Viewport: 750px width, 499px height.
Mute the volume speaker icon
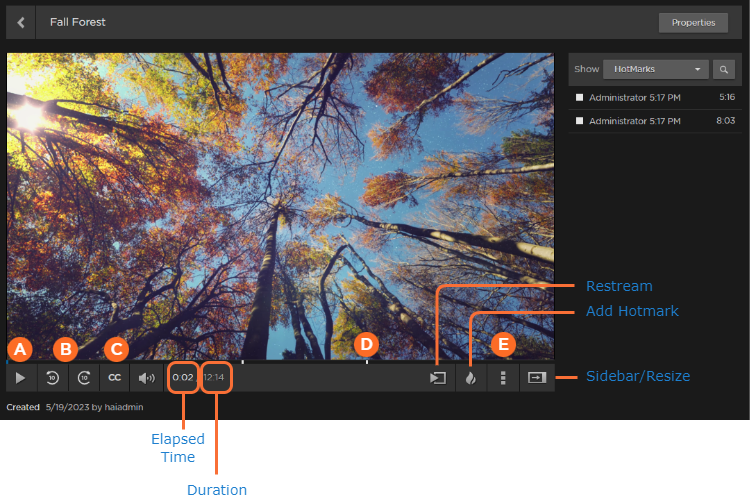[x=147, y=378]
